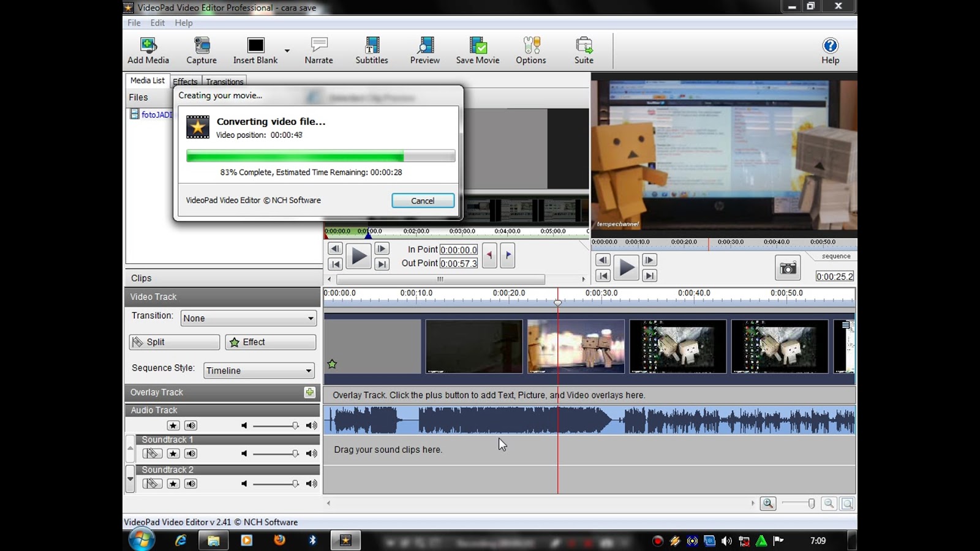Screen dimensions: 980x551
Task: Open the Transition dropdown set to None
Action: [x=249, y=318]
